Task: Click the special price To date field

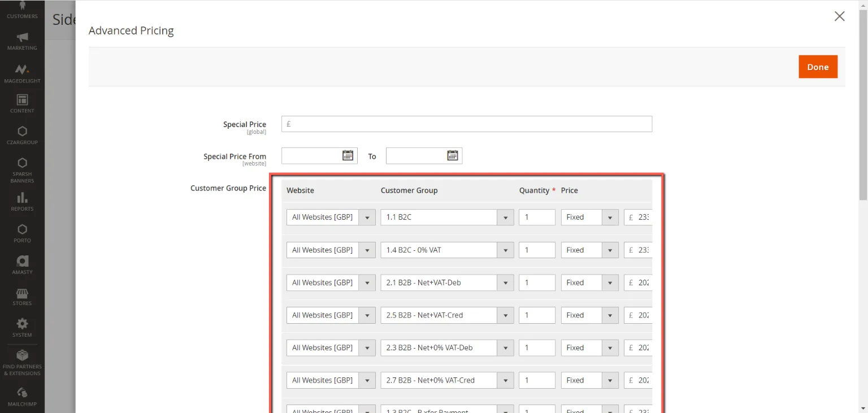Action: click(x=424, y=155)
